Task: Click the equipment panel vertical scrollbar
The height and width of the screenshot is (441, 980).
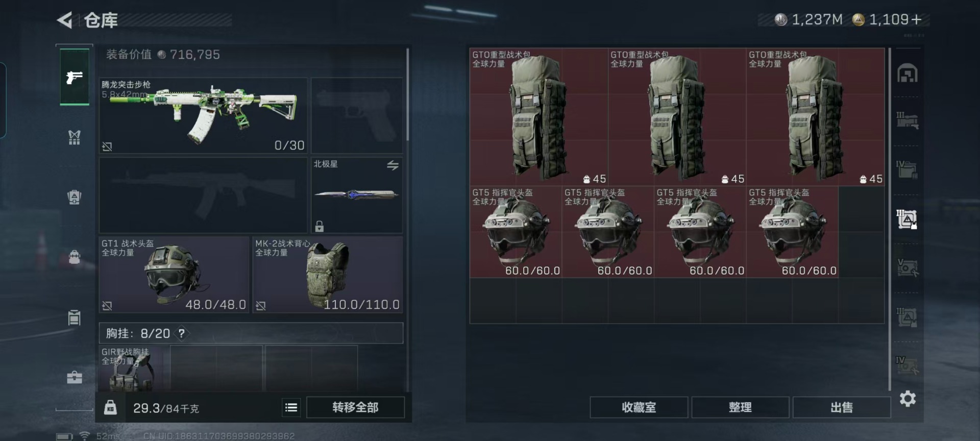Action: tap(407, 94)
